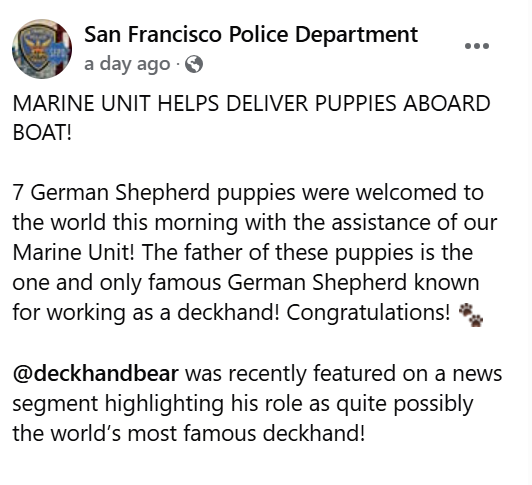Click the "Marine Unit!" phrase in paragraph

pos(74,253)
